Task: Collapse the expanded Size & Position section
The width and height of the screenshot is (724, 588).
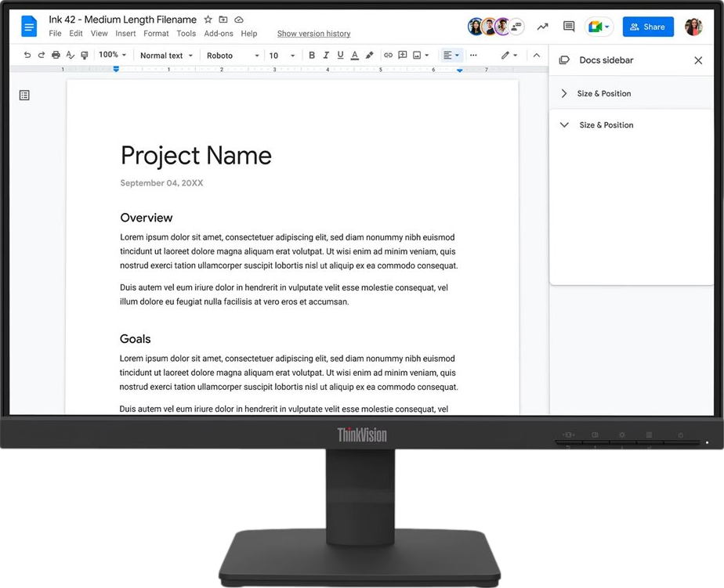Action: (564, 124)
